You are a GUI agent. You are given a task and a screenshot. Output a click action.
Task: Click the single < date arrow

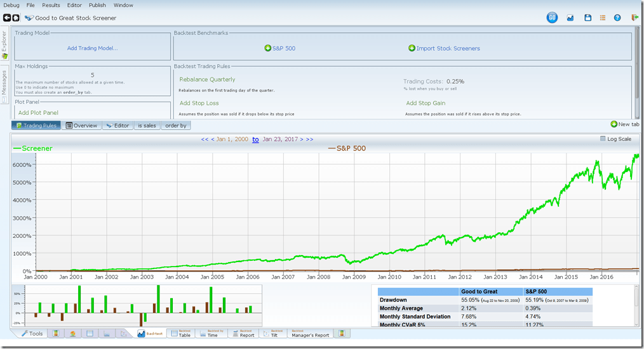point(213,139)
